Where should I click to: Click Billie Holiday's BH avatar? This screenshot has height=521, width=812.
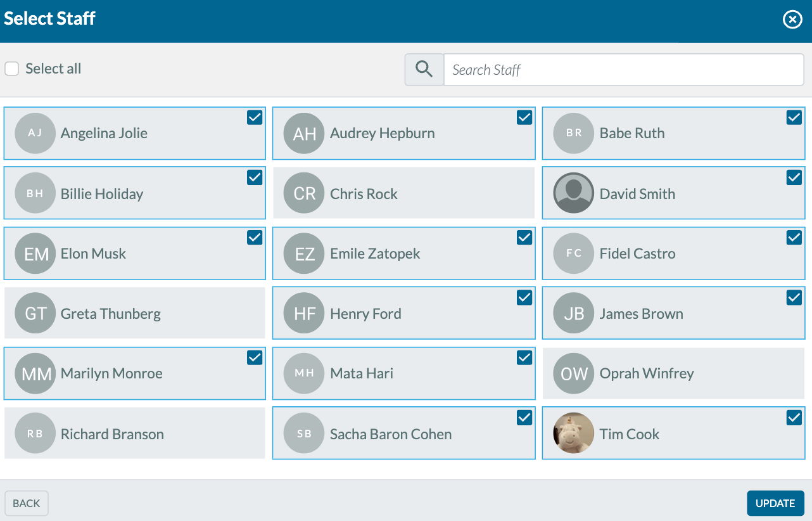point(35,193)
